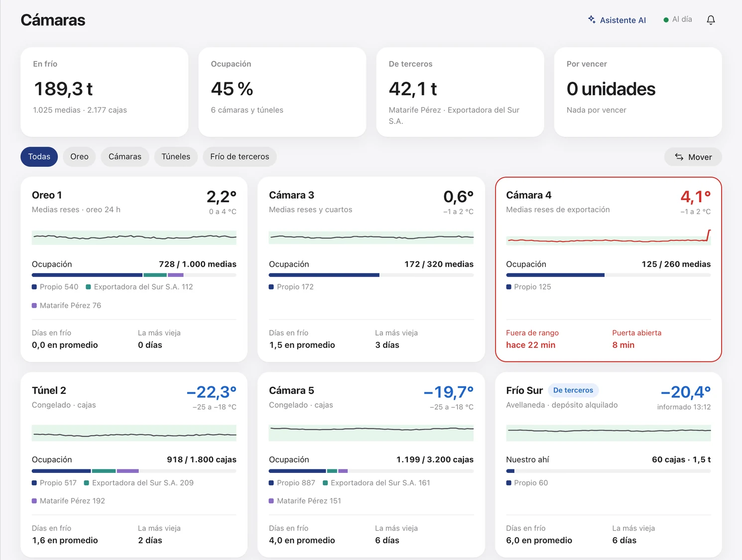Click the Frío Sur occupancy bar

click(x=609, y=470)
